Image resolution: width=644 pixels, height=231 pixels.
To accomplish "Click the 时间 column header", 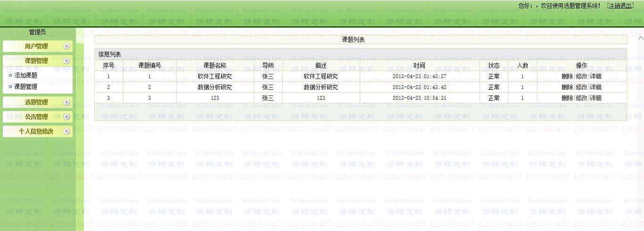I will (x=420, y=65).
